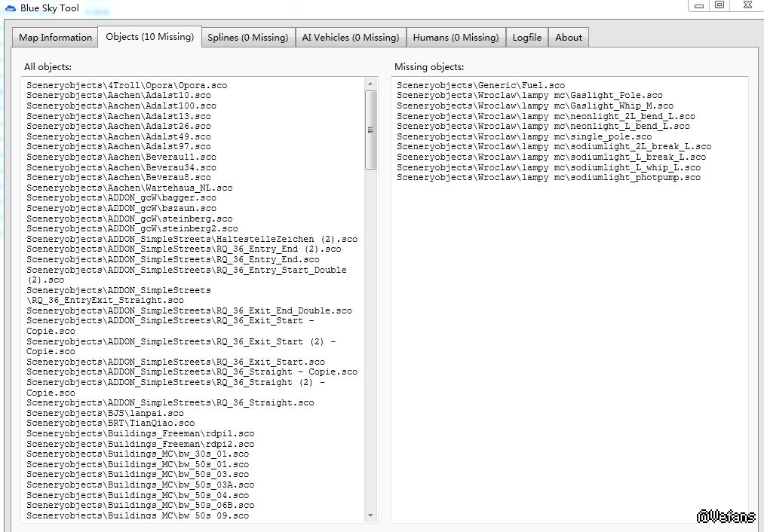Open the Logfile tab
Viewport: 764px width, 532px height.
click(526, 38)
